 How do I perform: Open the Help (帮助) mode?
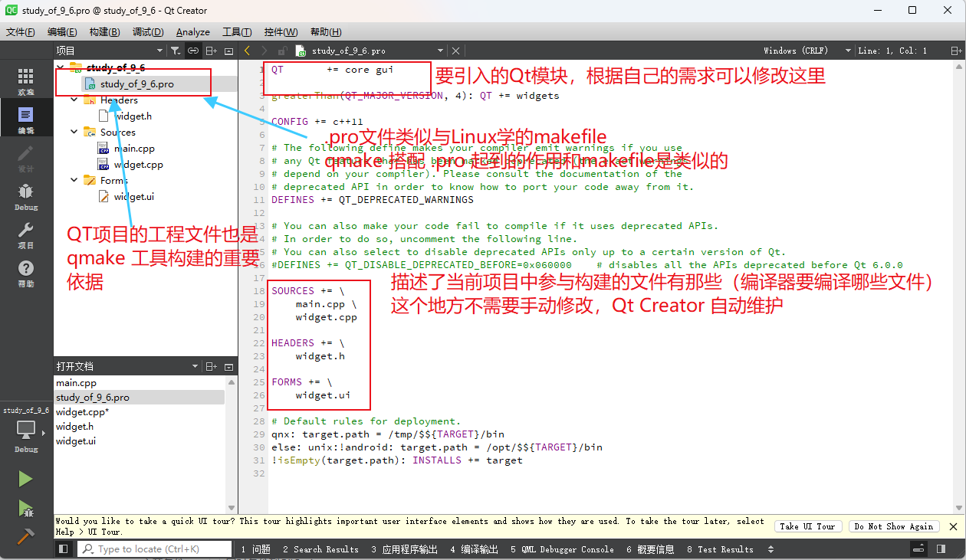pos(25,273)
